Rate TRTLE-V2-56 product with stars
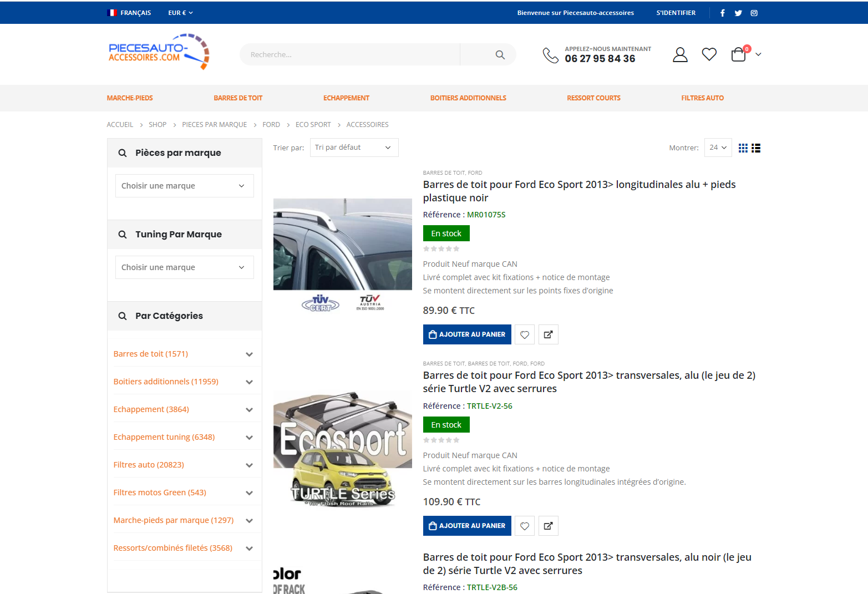Image resolution: width=868 pixels, height=594 pixels. tap(441, 440)
